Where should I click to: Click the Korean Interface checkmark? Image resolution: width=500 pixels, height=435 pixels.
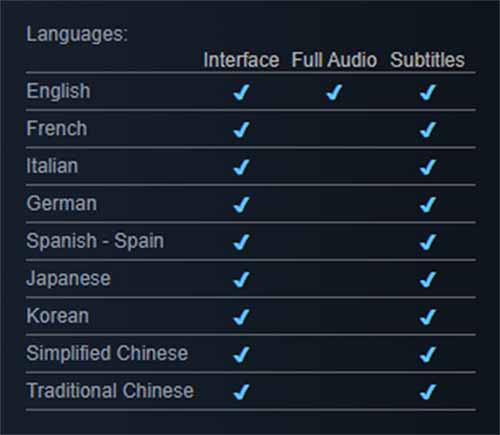tap(241, 317)
